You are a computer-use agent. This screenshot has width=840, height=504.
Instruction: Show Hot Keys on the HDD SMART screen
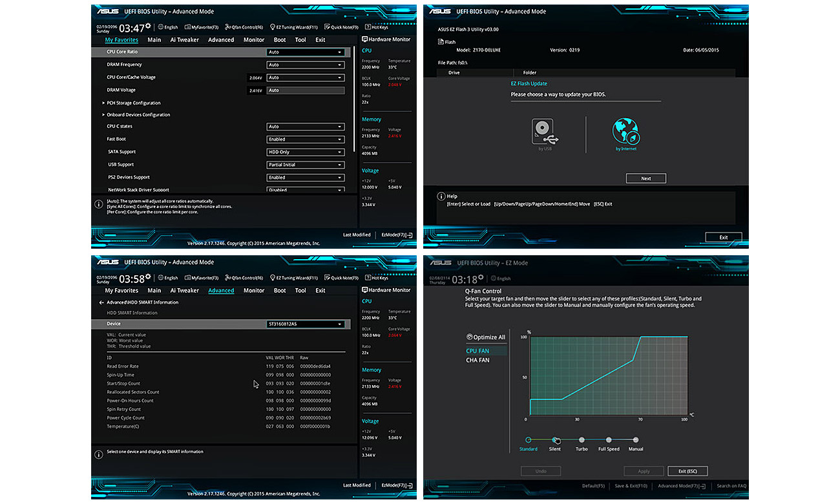pos(376,278)
